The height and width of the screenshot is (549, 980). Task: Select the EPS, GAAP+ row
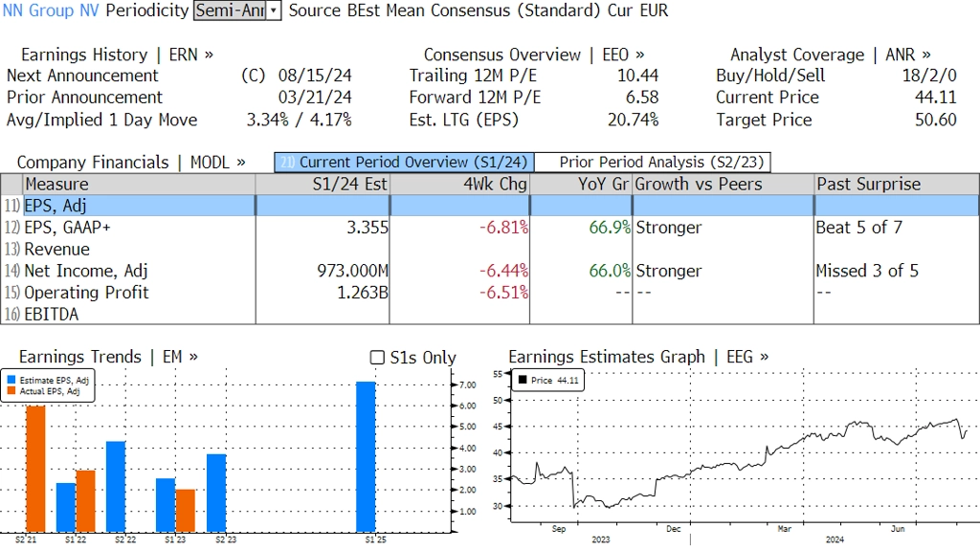coord(490,228)
